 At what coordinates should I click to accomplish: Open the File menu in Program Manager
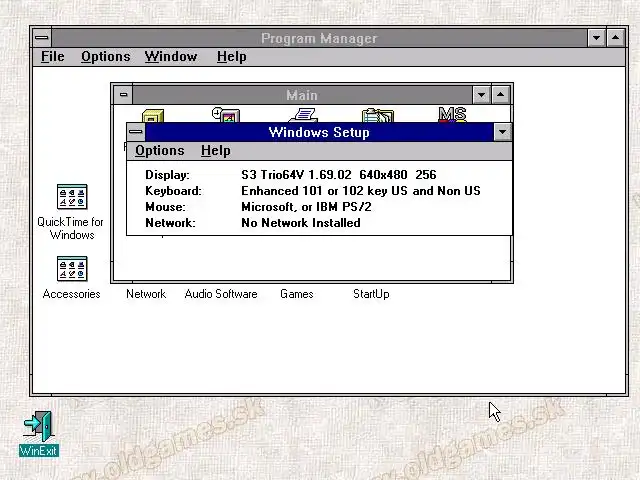53,56
